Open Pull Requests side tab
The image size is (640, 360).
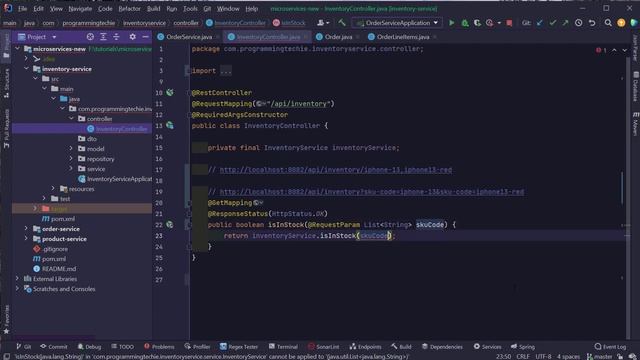coord(6,129)
